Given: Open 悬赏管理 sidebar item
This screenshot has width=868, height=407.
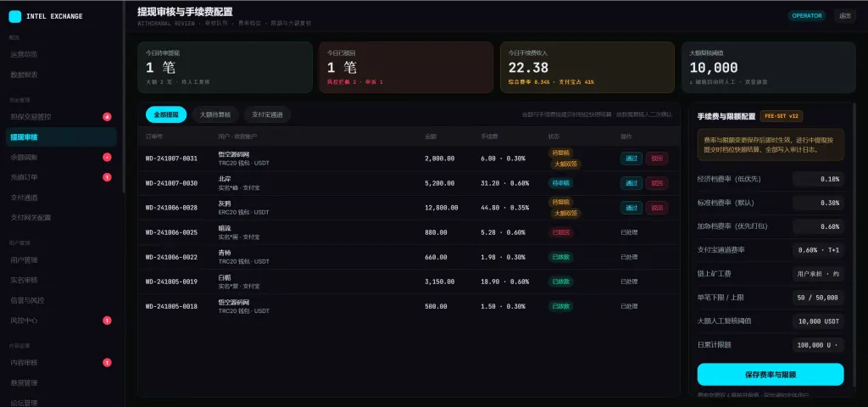Looking at the screenshot, I should tap(61, 382).
